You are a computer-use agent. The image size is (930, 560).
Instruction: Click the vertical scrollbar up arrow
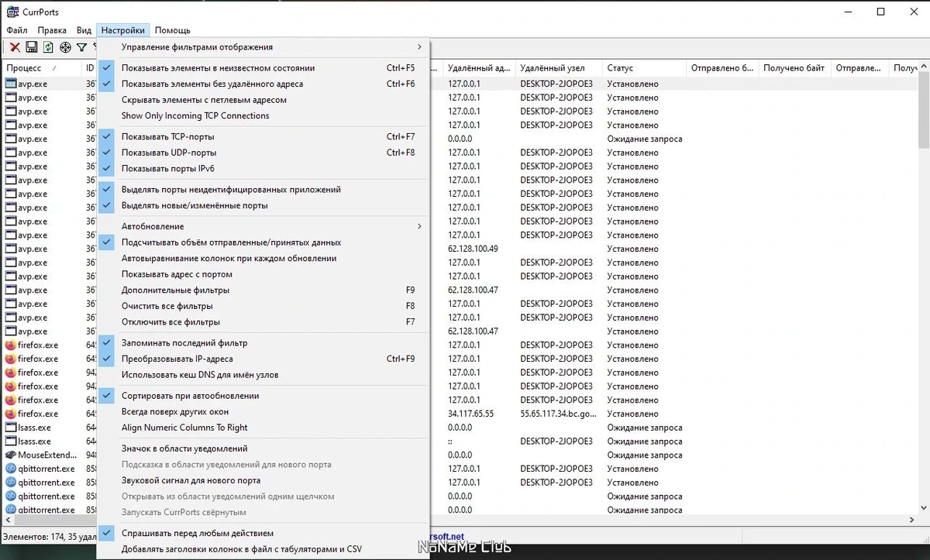[923, 68]
